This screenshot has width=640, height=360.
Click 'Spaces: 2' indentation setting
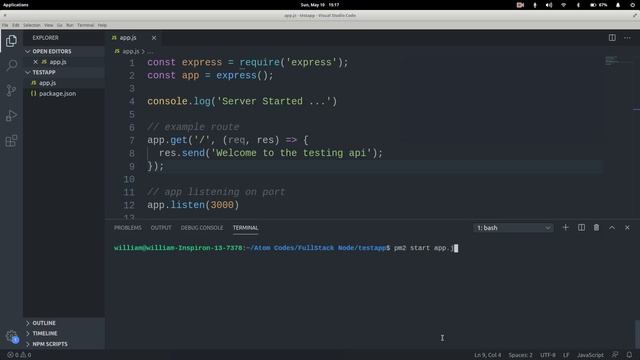click(x=520, y=355)
